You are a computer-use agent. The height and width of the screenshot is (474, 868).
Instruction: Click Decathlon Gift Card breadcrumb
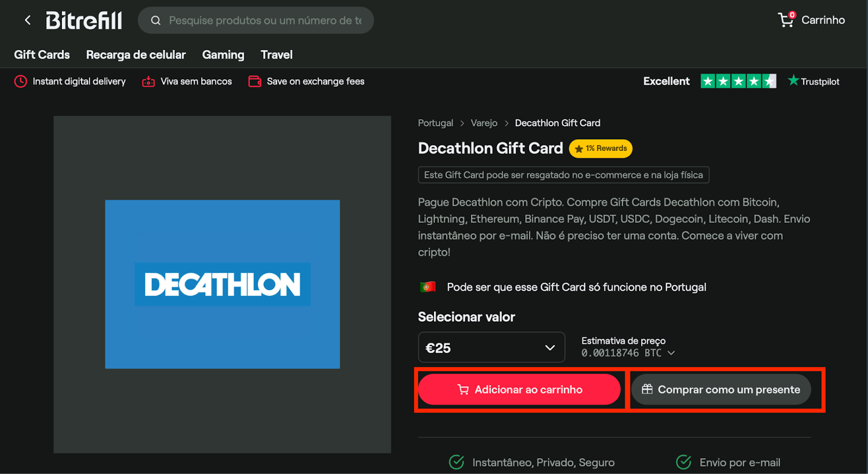(x=558, y=123)
